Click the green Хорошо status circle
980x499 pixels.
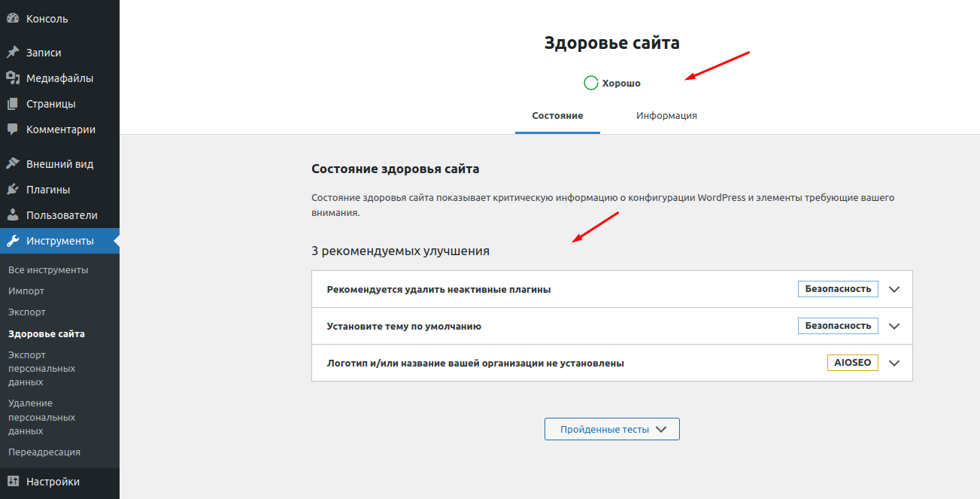(x=591, y=83)
